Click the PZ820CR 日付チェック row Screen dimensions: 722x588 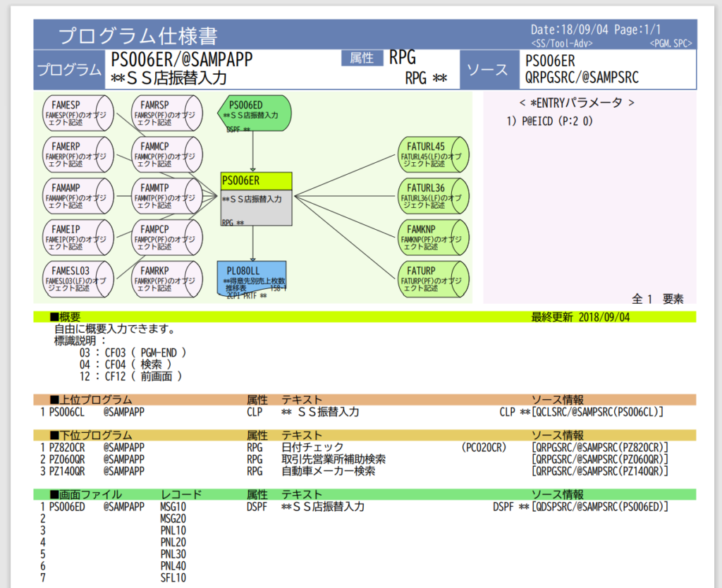(310, 447)
